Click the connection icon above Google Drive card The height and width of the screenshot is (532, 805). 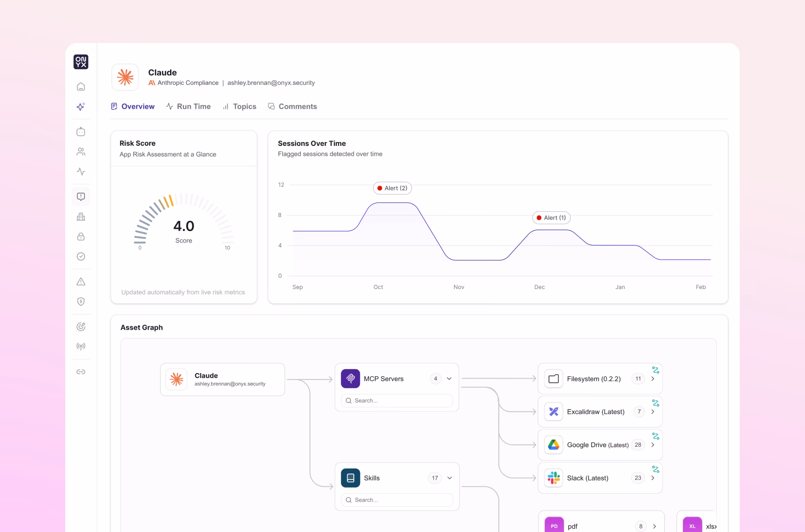[656, 436]
